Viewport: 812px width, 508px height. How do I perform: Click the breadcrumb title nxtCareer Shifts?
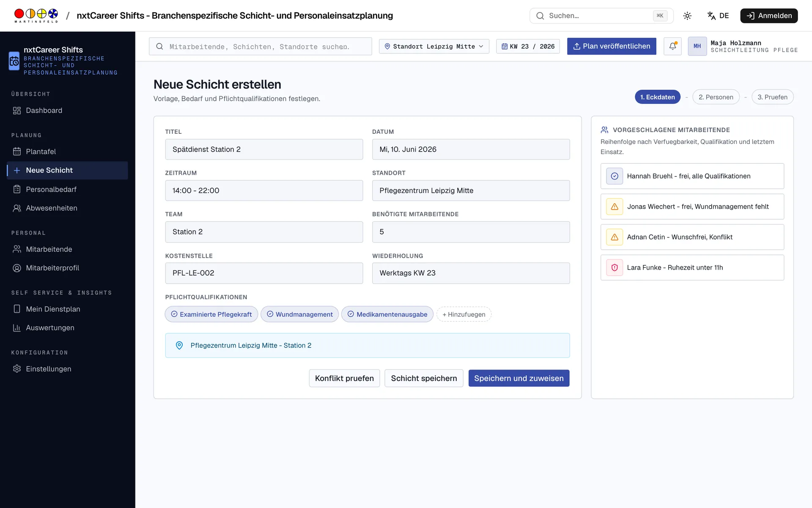(x=235, y=16)
